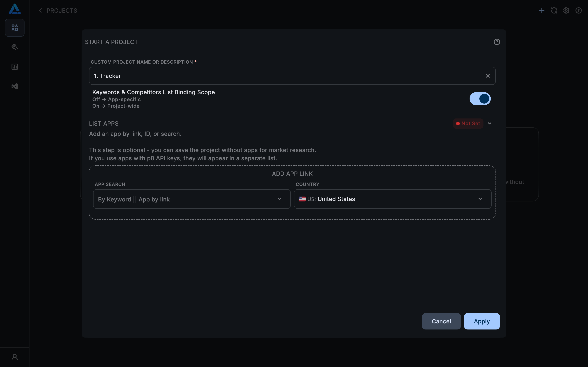
Task: Open the keyword search tool sidebar icon
Action: [14, 47]
